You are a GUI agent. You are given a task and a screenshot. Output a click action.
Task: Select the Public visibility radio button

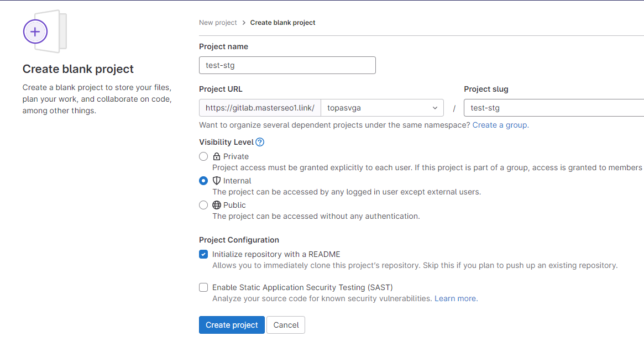pyautogui.click(x=203, y=205)
